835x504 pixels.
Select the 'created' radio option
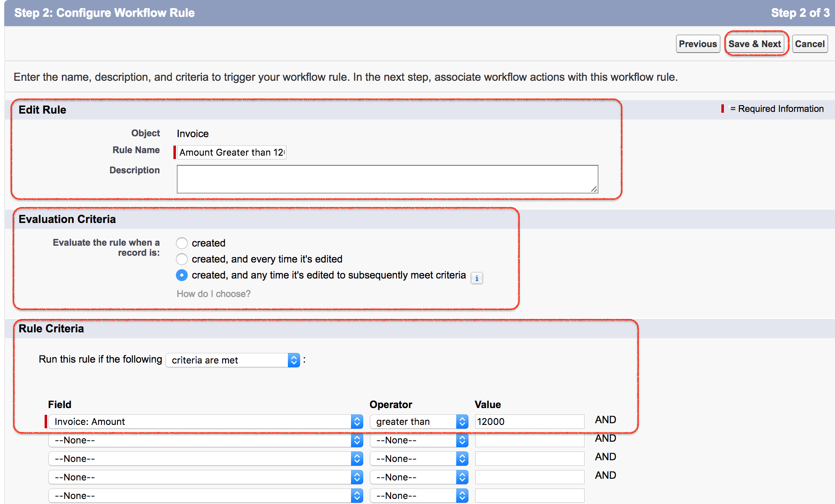(182, 243)
